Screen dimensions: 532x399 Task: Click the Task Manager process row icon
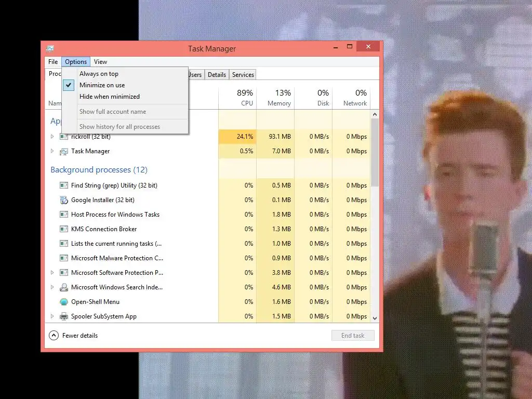pos(64,151)
